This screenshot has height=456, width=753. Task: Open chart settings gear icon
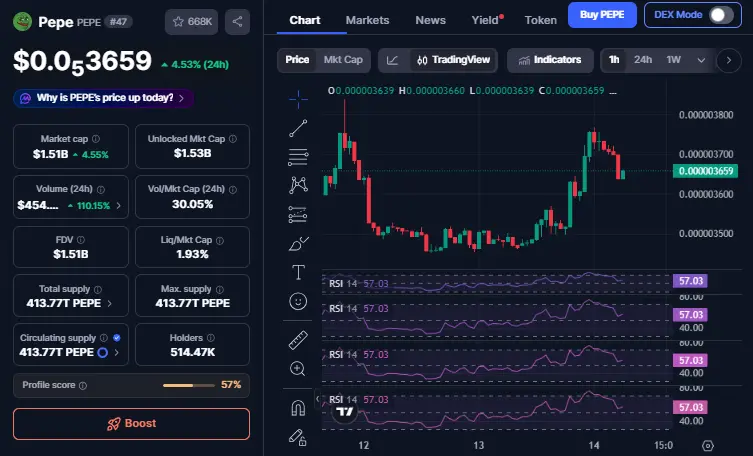[x=708, y=445]
